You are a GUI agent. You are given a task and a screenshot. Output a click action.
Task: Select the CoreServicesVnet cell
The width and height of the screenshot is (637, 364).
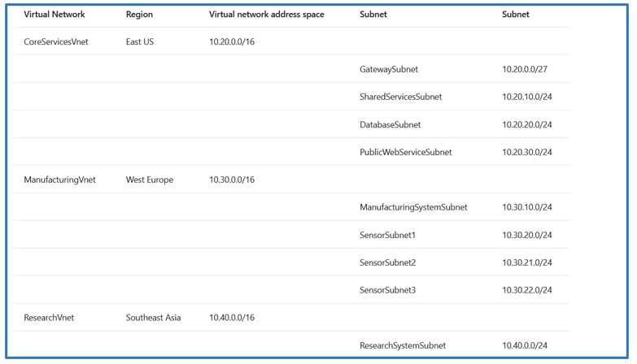point(55,42)
